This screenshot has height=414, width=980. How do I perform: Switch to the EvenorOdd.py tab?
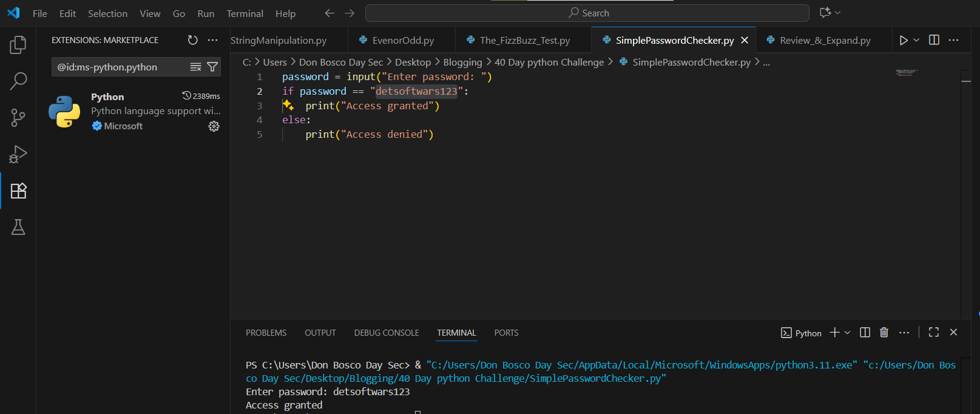click(x=403, y=40)
